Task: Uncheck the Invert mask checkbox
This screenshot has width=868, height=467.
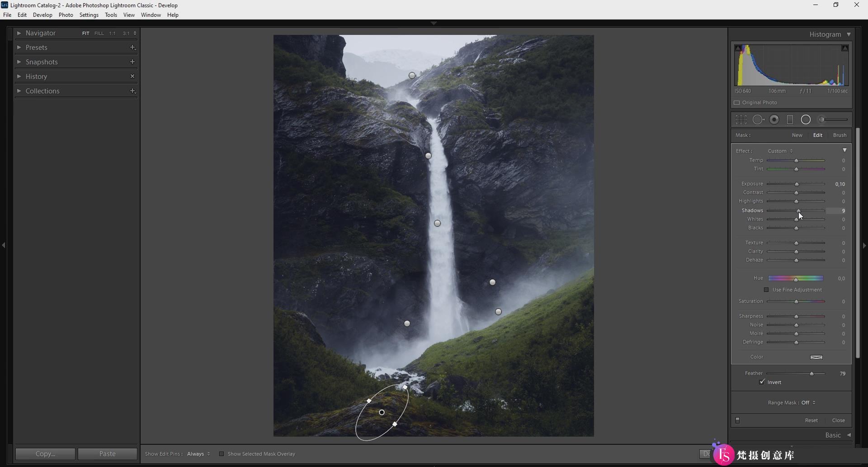Action: [x=762, y=382]
